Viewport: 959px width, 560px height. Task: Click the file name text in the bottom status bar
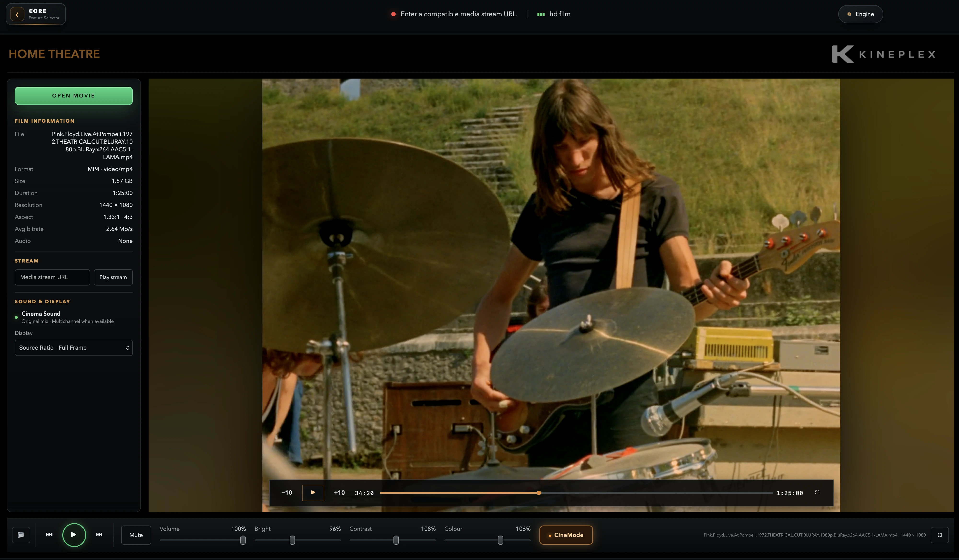coord(815,535)
